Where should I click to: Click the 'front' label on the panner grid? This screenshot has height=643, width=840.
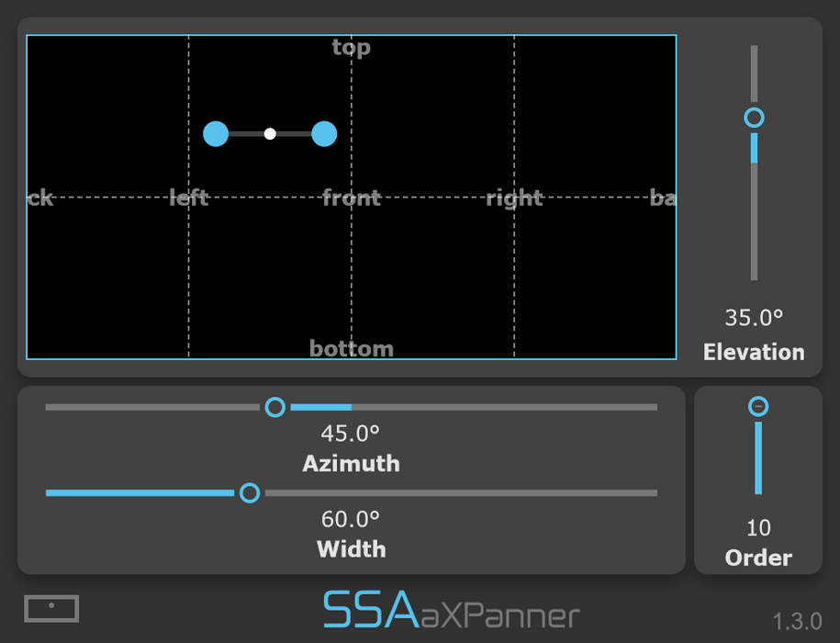tap(351, 197)
